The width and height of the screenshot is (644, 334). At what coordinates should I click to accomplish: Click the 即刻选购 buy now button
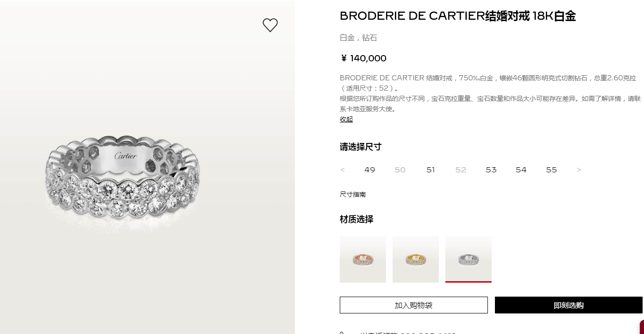click(569, 305)
